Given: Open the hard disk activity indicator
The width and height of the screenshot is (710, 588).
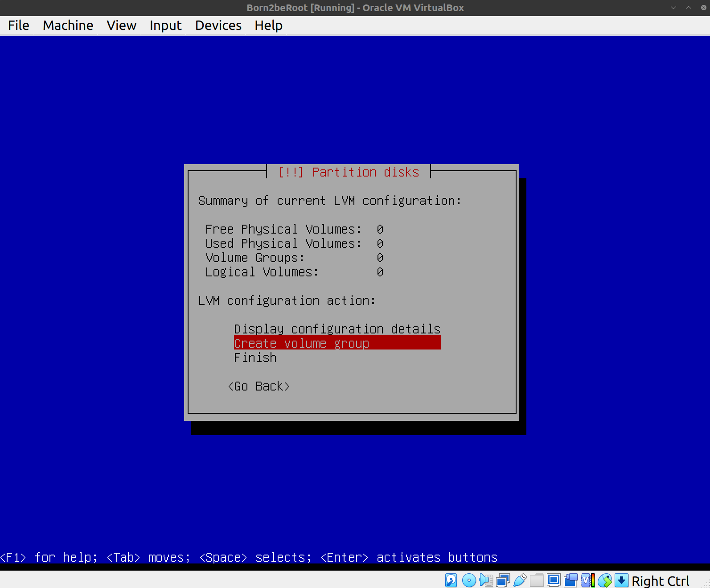Looking at the screenshot, I should (x=451, y=580).
